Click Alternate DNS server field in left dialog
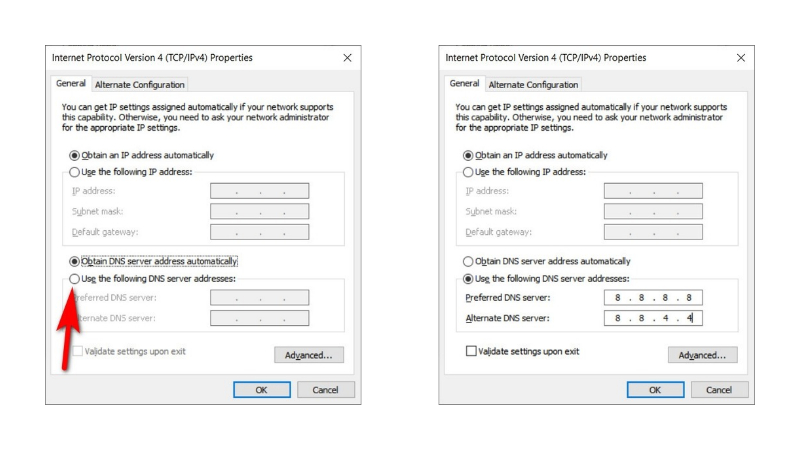 [260, 318]
